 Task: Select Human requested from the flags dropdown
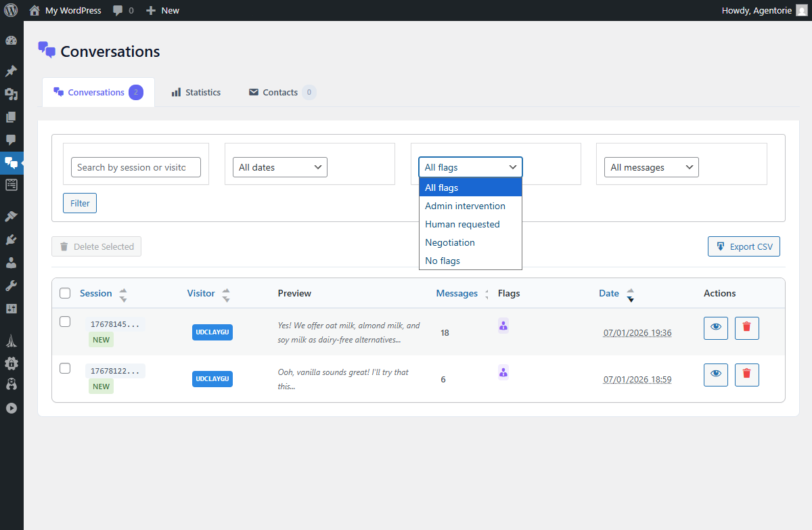(x=462, y=223)
